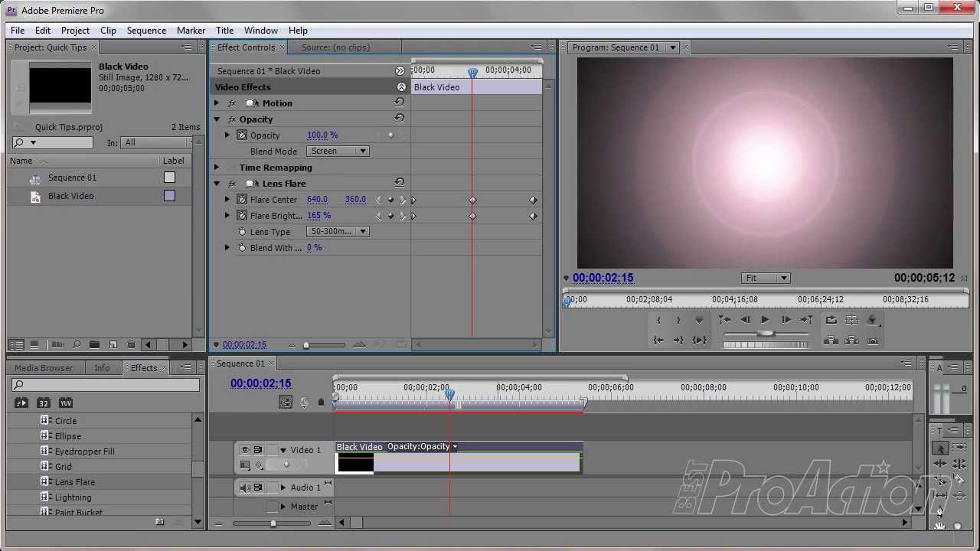The width and height of the screenshot is (980, 551).
Task: Click New Item icon in Project panel
Action: click(113, 345)
